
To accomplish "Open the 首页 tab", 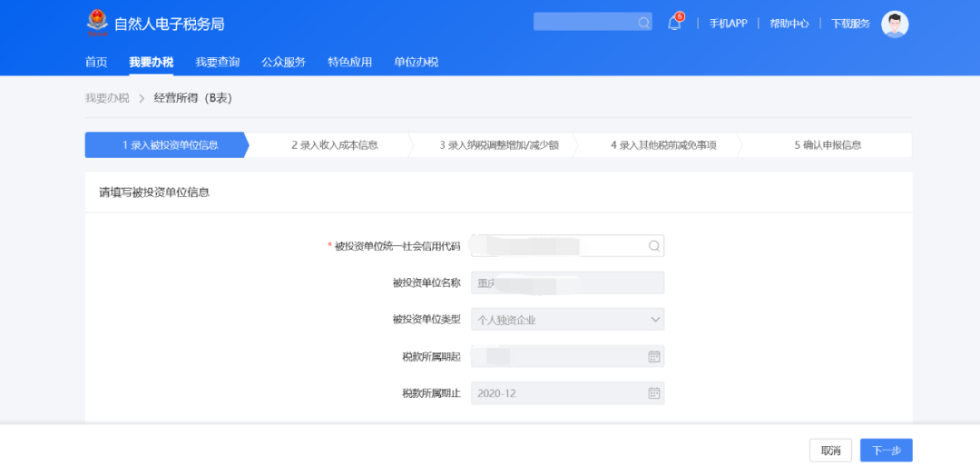I will tap(96, 62).
